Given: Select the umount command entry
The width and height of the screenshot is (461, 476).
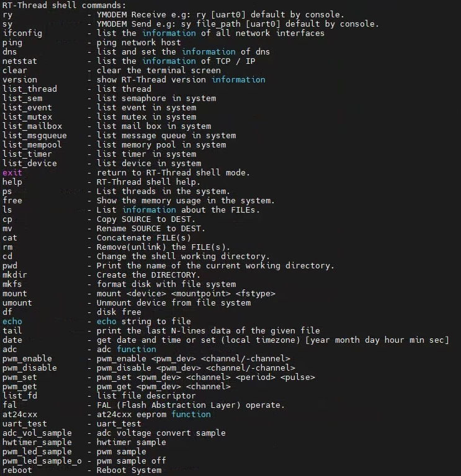Looking at the screenshot, I should (x=17, y=302).
